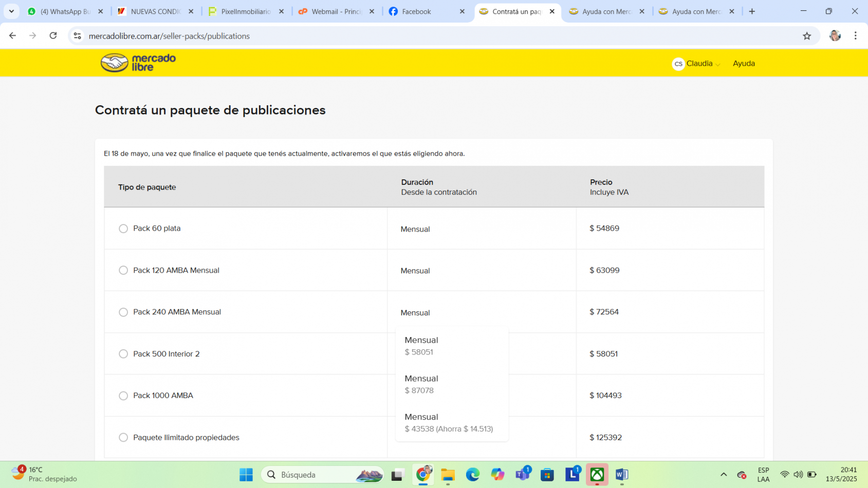Launch Microsoft Edge from taskbar
868x488 pixels.
[473, 475]
